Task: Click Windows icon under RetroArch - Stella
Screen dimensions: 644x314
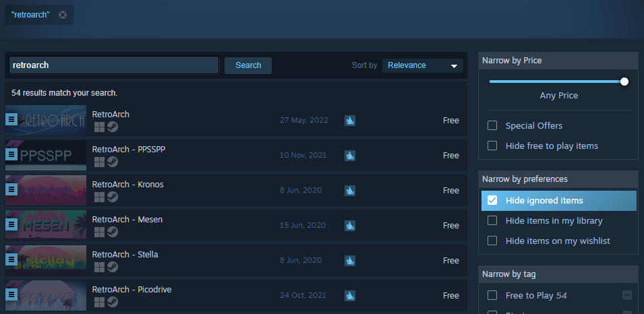Action: tap(99, 268)
